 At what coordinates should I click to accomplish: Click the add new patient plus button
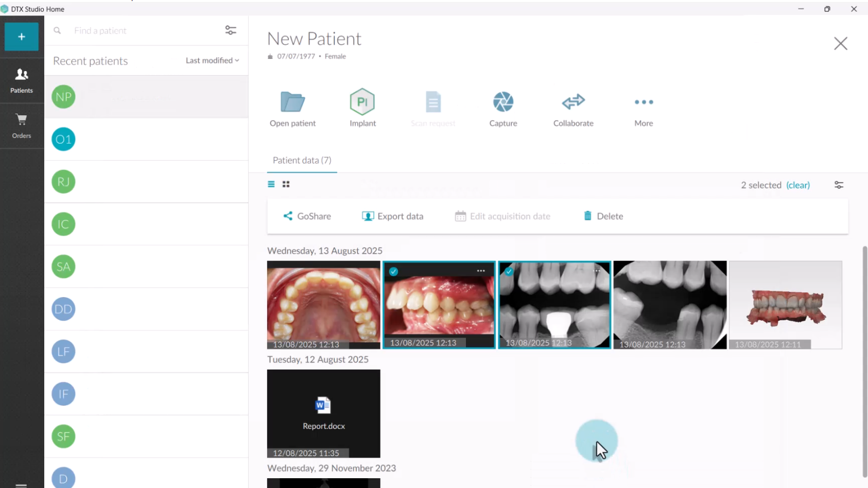pos(22,37)
